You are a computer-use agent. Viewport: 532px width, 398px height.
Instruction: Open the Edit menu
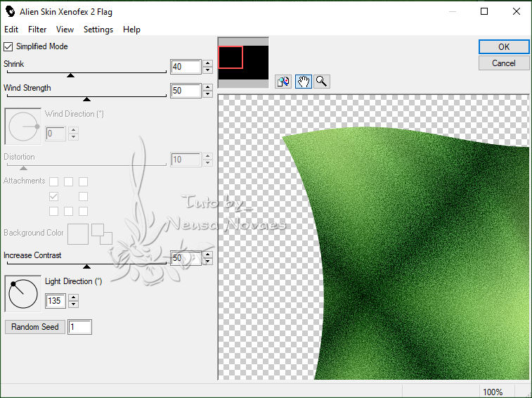coord(11,30)
